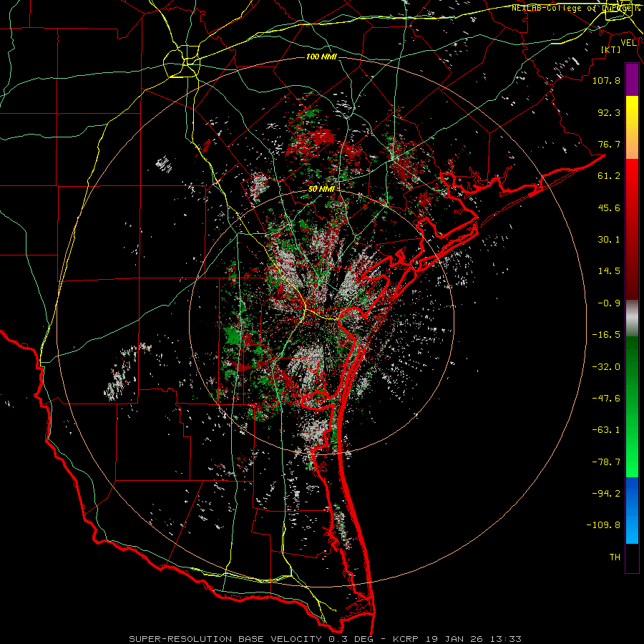Click the TH legend label

615,557
